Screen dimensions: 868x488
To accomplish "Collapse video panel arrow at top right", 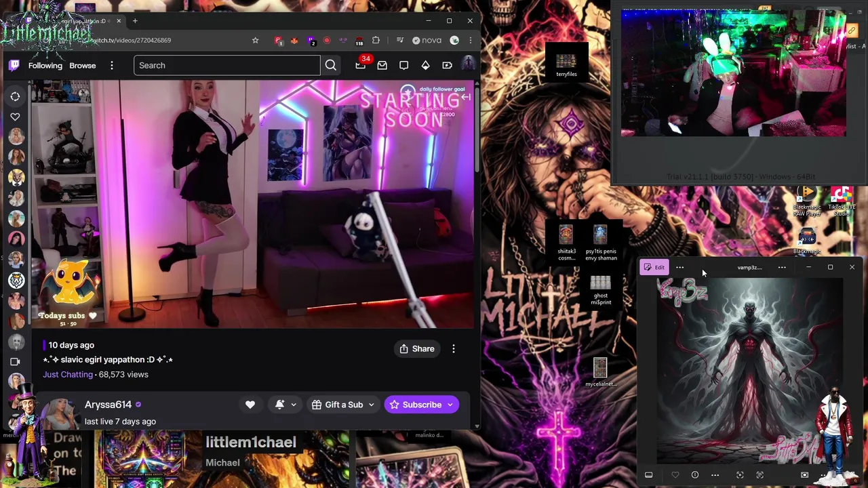I will click(x=466, y=98).
